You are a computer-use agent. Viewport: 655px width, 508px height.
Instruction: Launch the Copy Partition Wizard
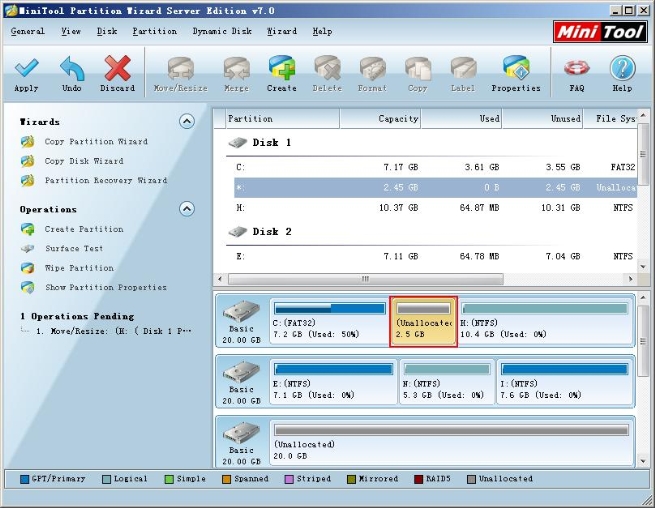pyautogui.click(x=96, y=142)
